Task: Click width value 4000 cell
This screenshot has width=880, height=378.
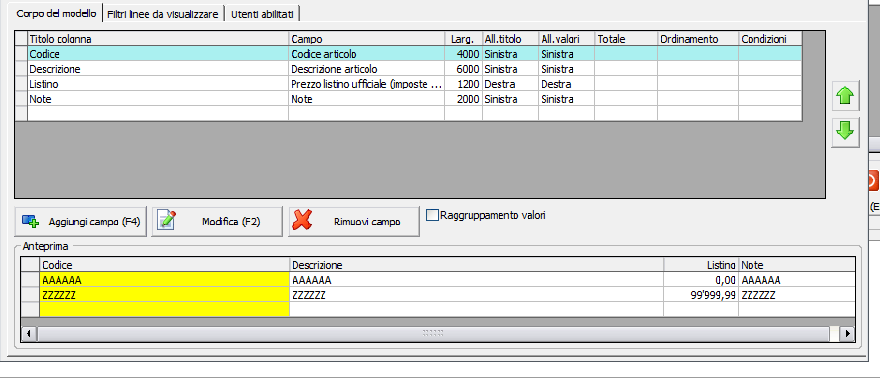Action: pyautogui.click(x=464, y=54)
